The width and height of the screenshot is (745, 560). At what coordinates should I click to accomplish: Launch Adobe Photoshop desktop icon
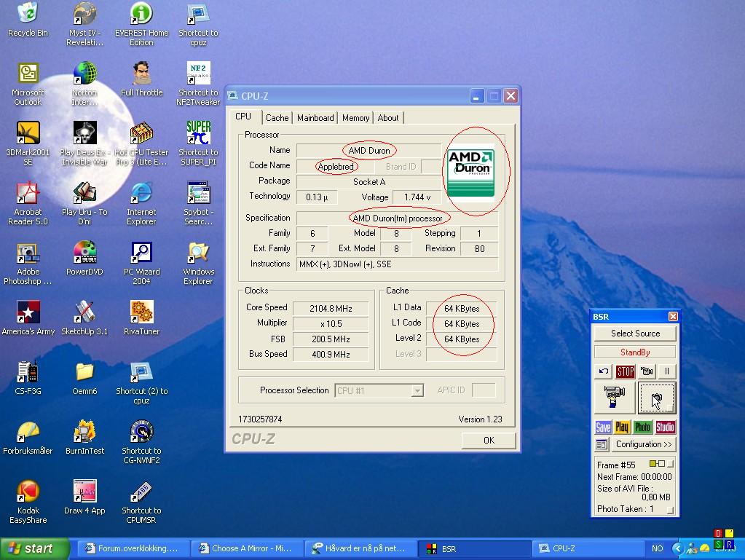point(28,263)
